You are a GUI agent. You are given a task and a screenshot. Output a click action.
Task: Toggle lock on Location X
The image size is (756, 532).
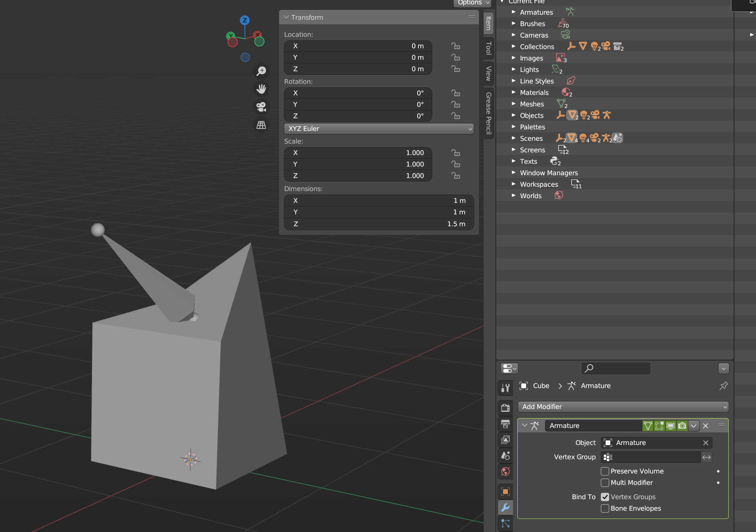click(456, 46)
